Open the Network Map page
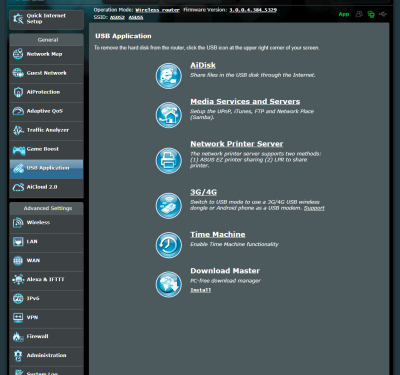This screenshot has height=375, width=400. click(x=46, y=54)
